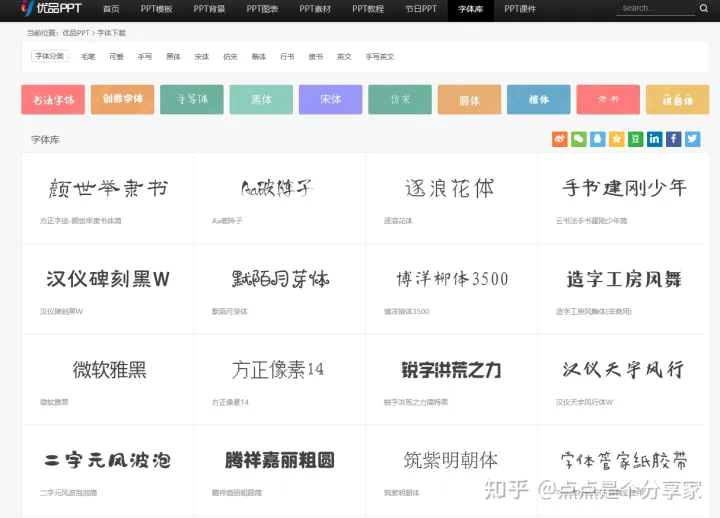Open the PPT图表 nav item
This screenshot has height=518, width=720.
262,9
